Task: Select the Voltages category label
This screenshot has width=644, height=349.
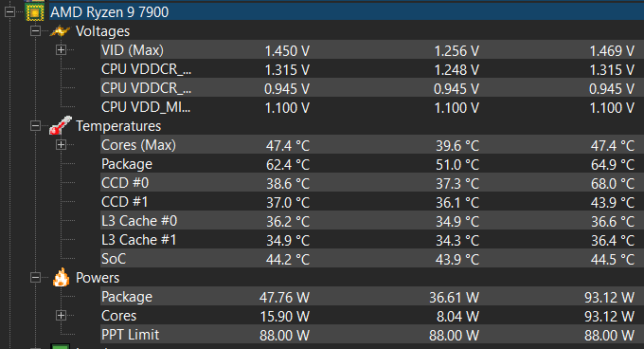Action: click(102, 31)
